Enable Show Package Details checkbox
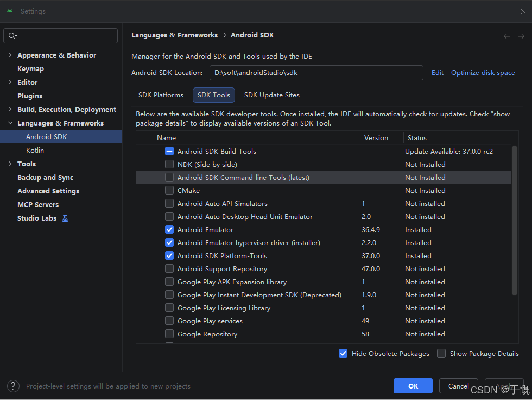The width and height of the screenshot is (532, 400). (x=441, y=353)
